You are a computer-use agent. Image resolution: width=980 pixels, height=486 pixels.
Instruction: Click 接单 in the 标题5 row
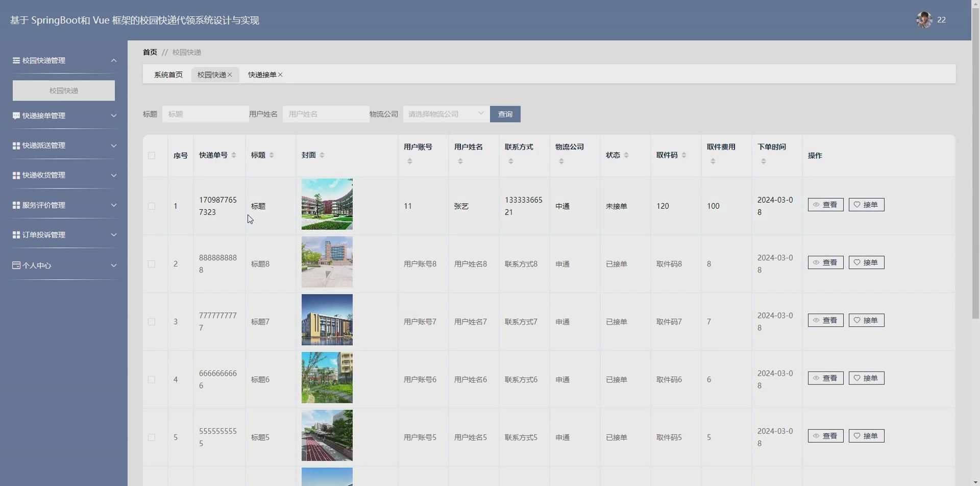coord(866,436)
